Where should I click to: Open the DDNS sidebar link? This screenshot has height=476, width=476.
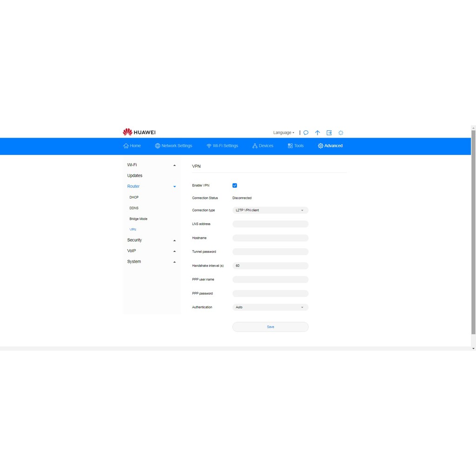134,208
